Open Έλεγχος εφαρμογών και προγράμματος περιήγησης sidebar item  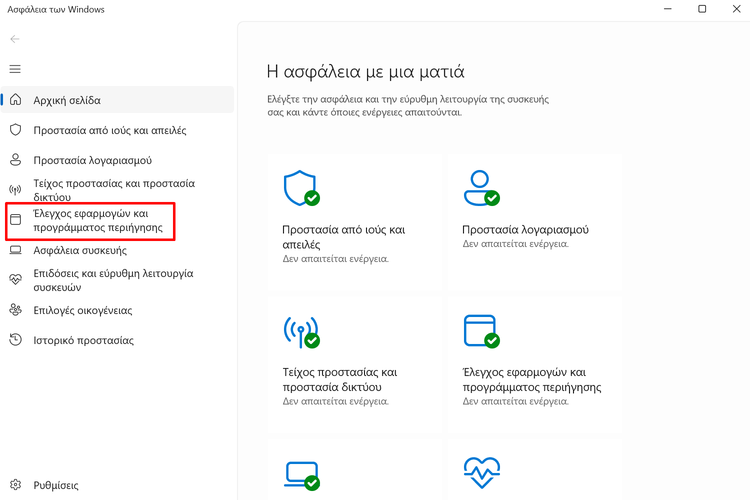pyautogui.click(x=118, y=220)
